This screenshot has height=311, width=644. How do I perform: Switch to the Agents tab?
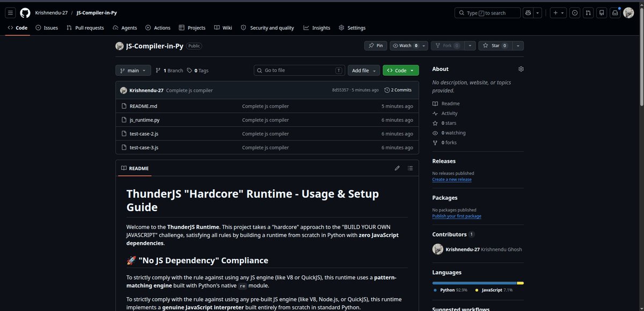(x=125, y=28)
